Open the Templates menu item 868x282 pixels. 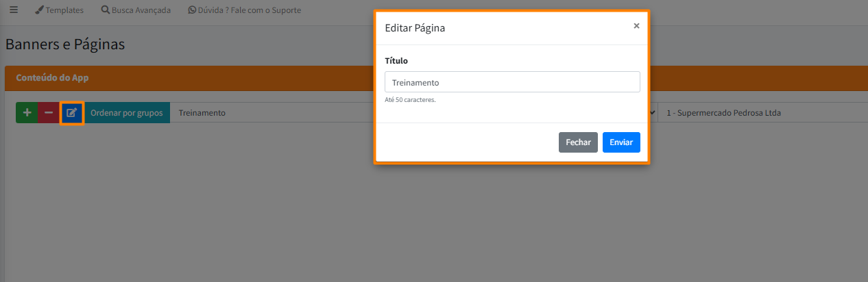click(x=64, y=10)
